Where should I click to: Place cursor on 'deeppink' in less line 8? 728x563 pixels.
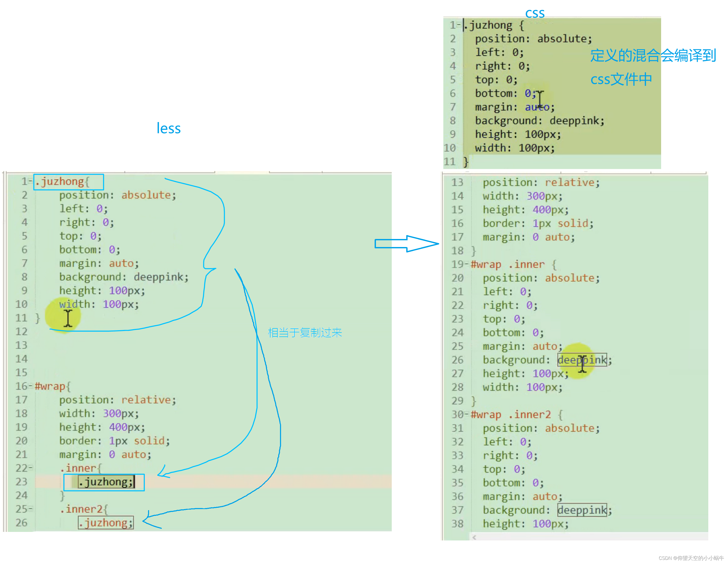tap(158, 277)
